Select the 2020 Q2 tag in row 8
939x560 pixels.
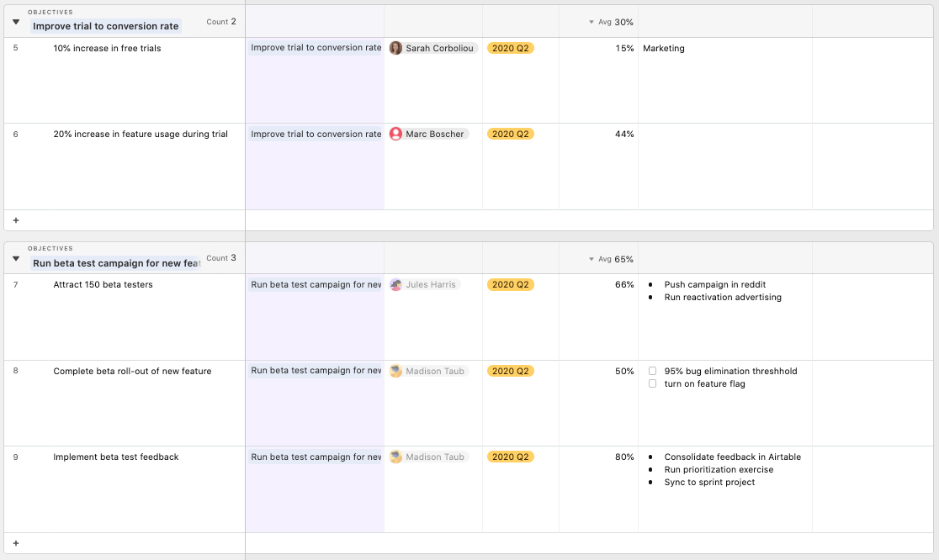pos(510,371)
